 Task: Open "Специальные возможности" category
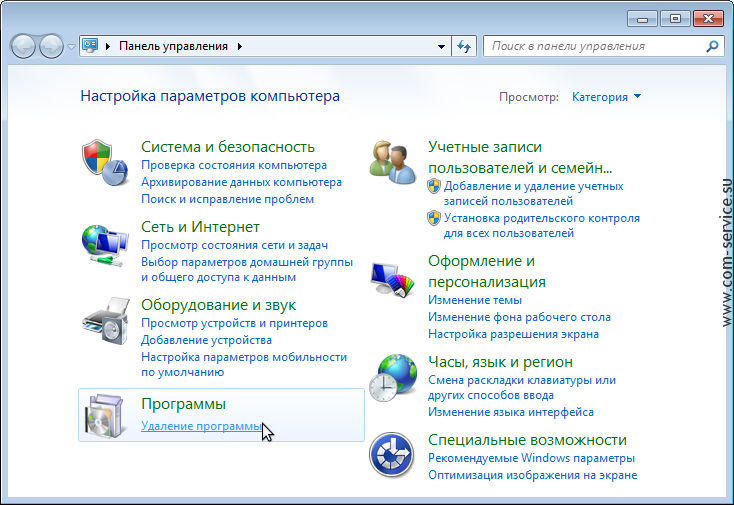pyautogui.click(x=527, y=440)
